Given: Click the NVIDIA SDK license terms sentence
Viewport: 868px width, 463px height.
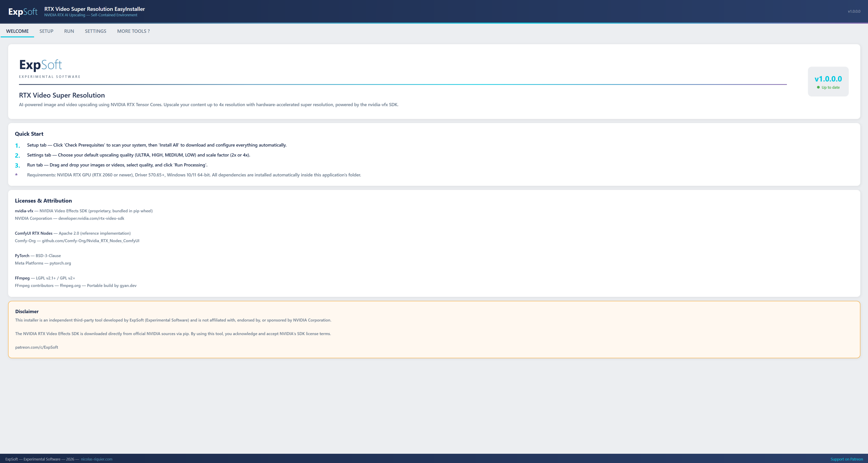Looking at the screenshot, I should pos(173,334).
